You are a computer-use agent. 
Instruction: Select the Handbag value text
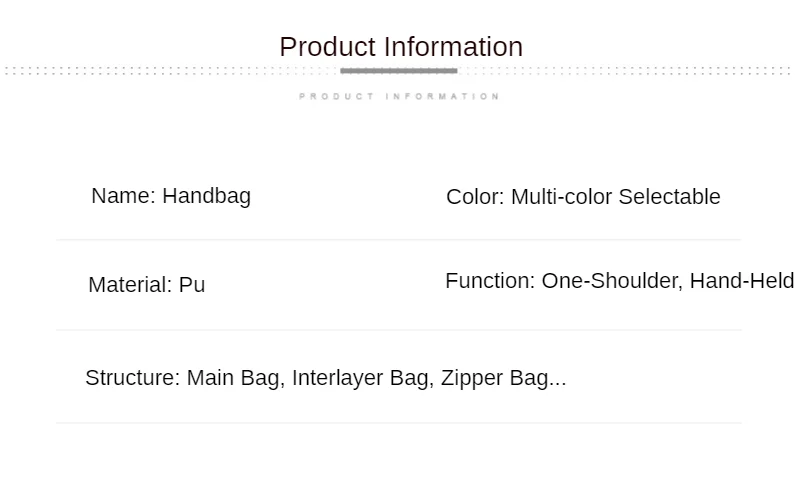click(206, 197)
